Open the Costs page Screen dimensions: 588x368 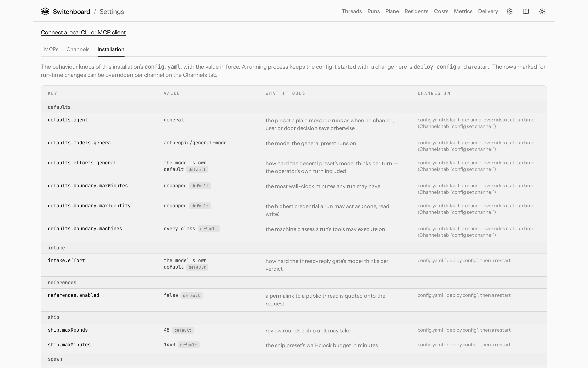(441, 11)
